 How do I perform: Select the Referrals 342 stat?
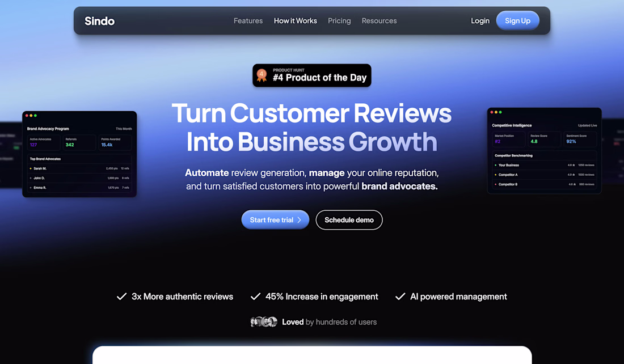(79, 142)
